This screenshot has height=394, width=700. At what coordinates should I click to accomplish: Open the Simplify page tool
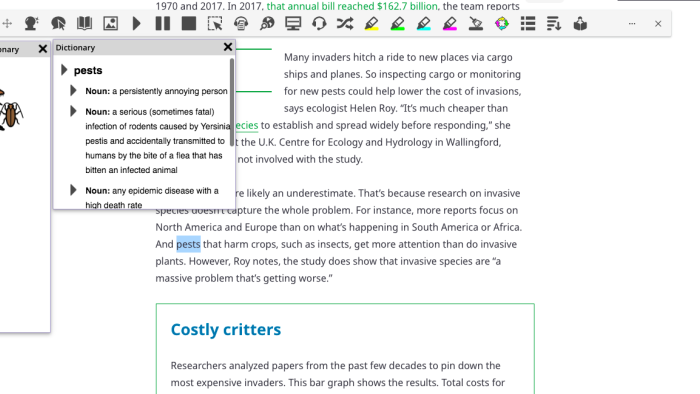tap(554, 24)
